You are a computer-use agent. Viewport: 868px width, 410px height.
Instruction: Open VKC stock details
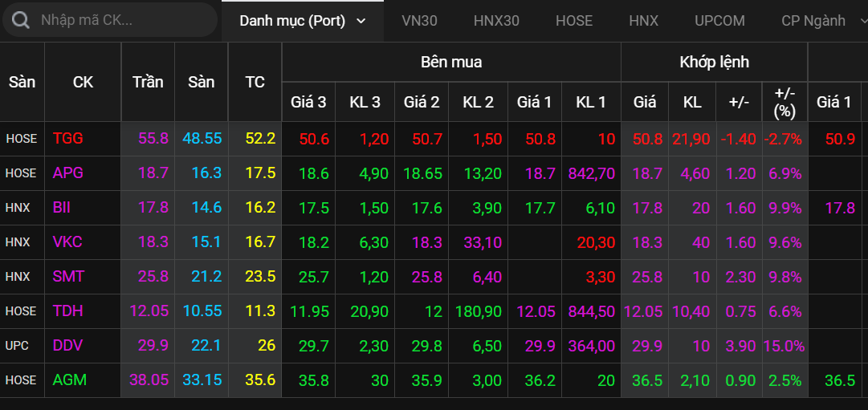point(67,242)
